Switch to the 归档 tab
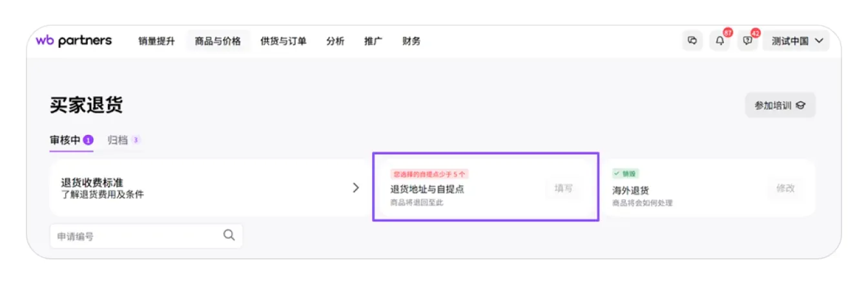Image resolution: width=868 pixels, height=284 pixels. coord(118,140)
